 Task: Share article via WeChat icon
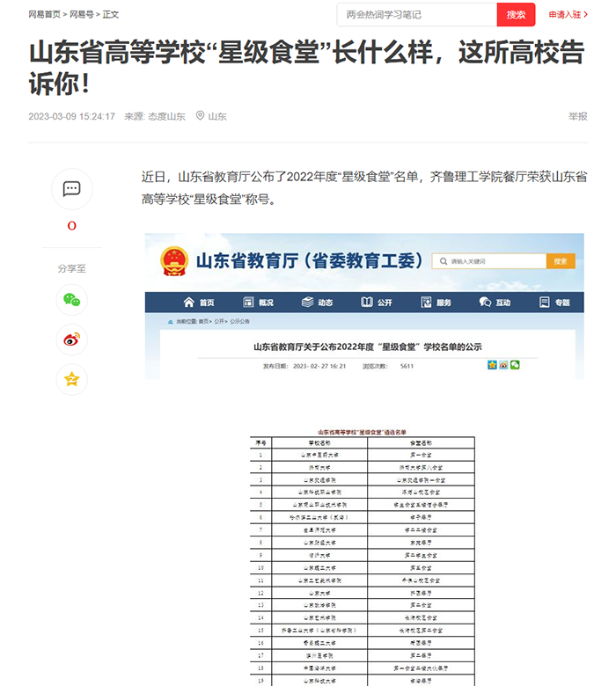coord(72,300)
